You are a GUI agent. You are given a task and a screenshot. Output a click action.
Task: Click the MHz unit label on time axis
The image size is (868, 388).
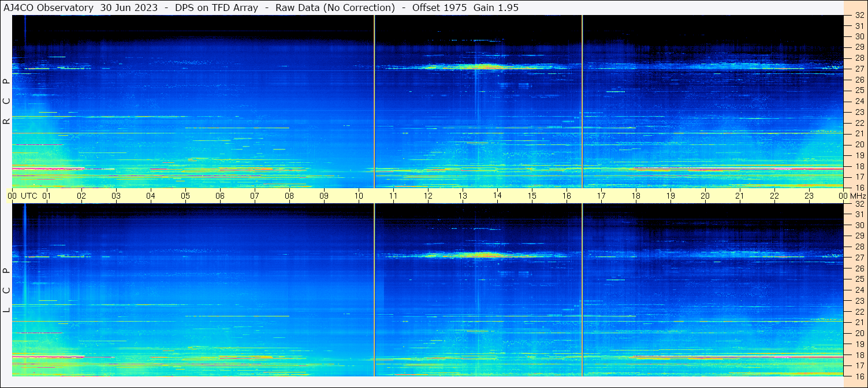click(x=858, y=196)
